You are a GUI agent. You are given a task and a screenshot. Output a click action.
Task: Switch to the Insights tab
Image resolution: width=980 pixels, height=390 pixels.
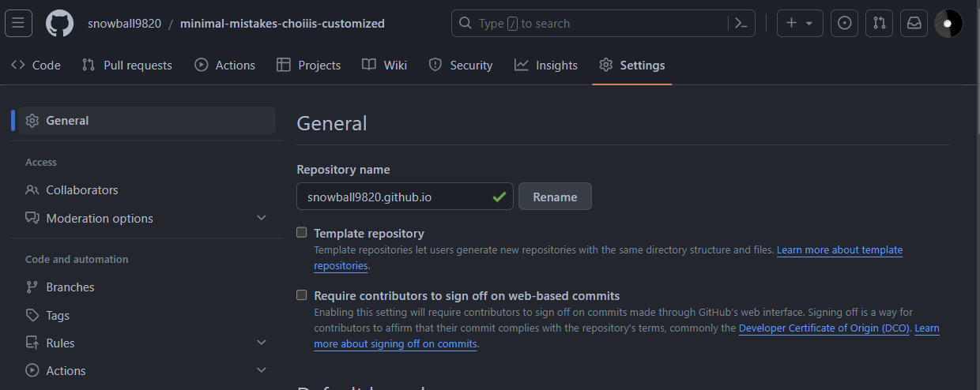[546, 66]
